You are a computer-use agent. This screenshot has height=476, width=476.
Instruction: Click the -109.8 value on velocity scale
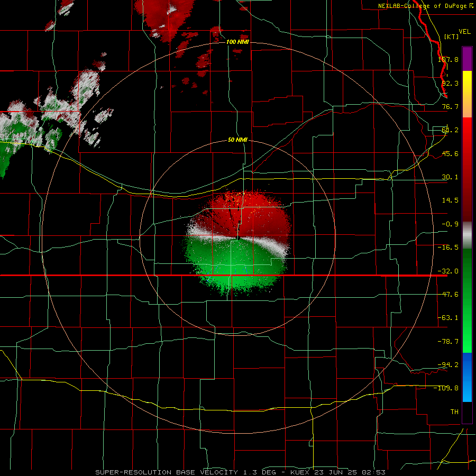click(446, 388)
